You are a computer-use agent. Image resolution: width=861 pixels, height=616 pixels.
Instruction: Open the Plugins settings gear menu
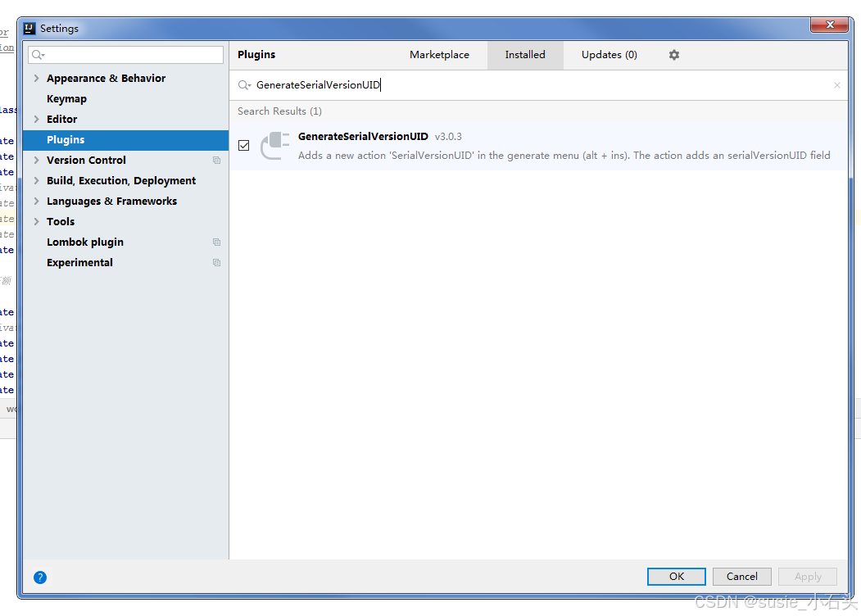point(673,54)
